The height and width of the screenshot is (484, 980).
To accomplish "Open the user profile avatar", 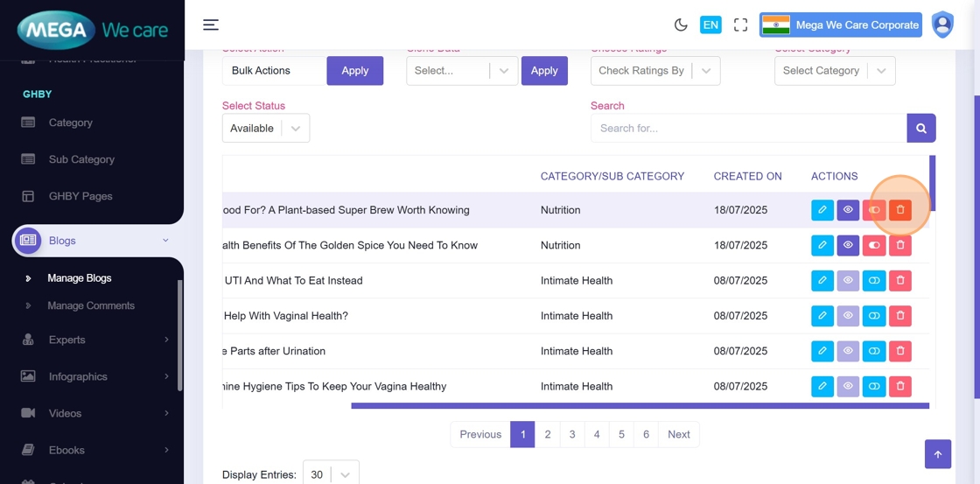I will pos(942,25).
